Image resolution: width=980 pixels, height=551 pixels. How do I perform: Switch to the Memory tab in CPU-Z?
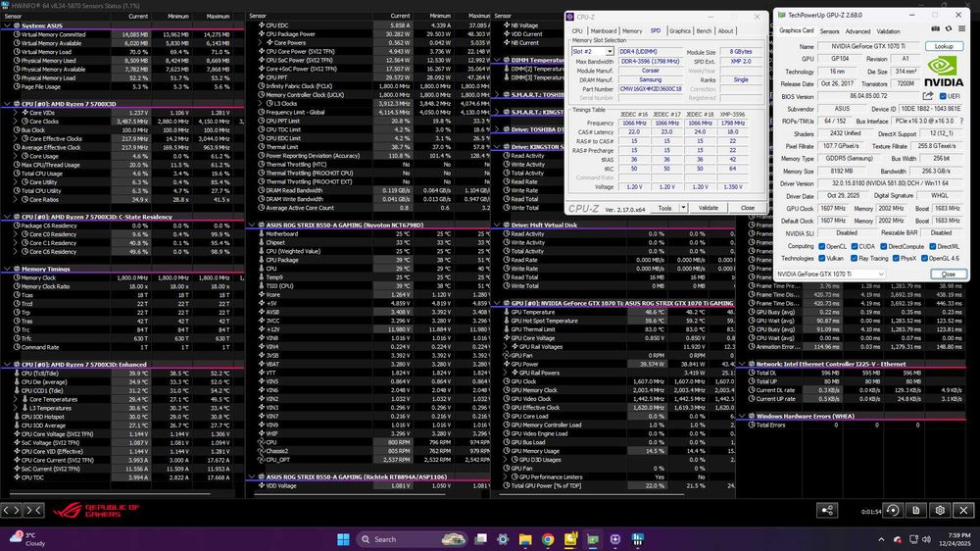point(632,30)
